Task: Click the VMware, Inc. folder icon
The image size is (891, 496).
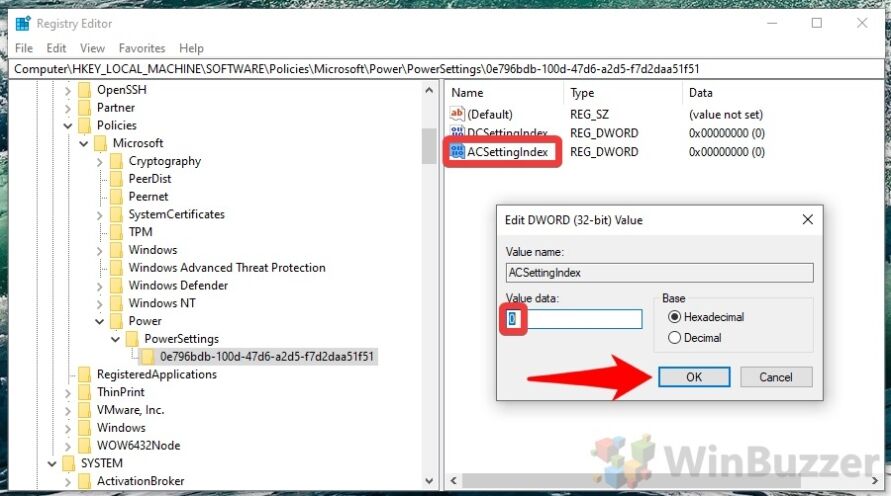Action: (x=85, y=410)
